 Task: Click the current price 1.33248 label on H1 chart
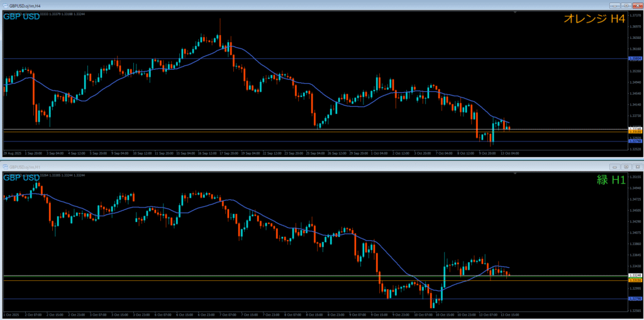(x=635, y=276)
